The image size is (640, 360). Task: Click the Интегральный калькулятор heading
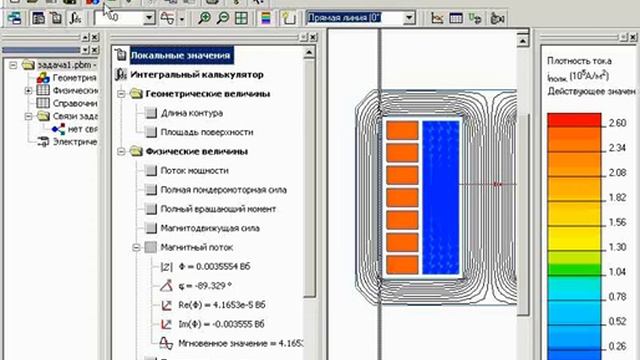click(x=197, y=75)
